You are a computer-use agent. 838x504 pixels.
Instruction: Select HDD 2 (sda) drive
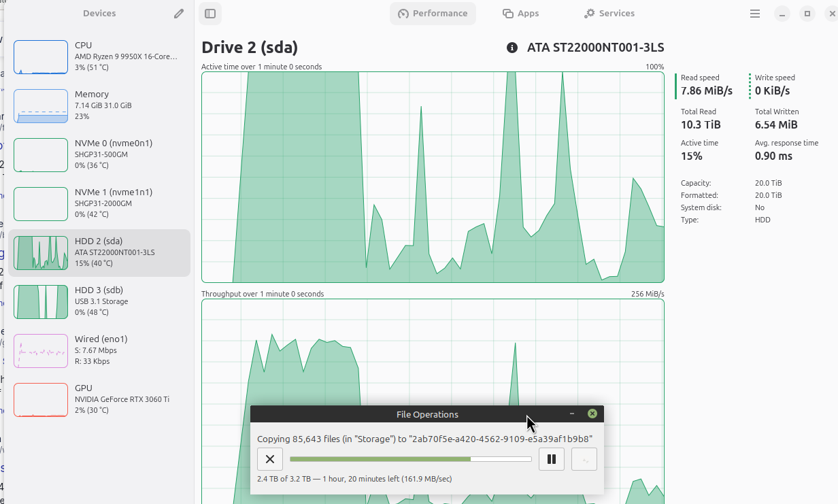[x=99, y=252]
